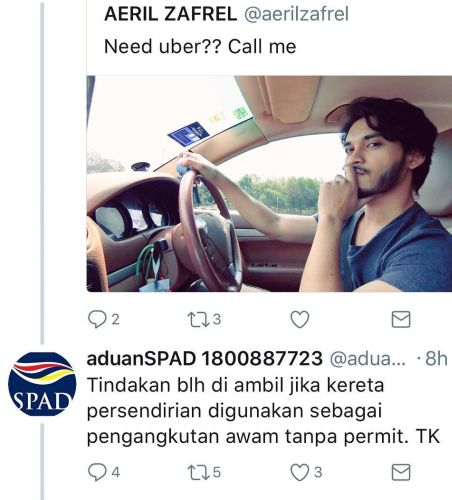View the reply count 4 on aduanSPAD tweet
This screenshot has width=452, height=500.
115,472
